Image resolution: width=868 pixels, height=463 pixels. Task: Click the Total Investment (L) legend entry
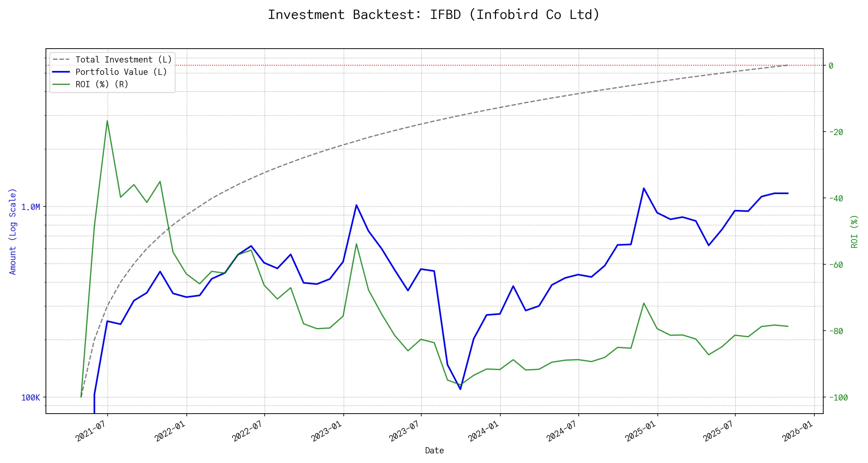coord(123,60)
